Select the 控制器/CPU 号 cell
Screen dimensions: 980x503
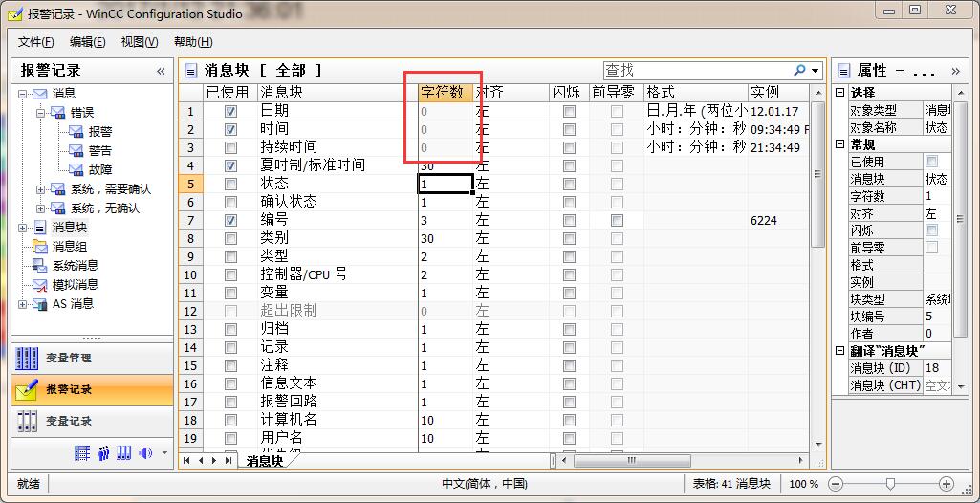pos(338,274)
